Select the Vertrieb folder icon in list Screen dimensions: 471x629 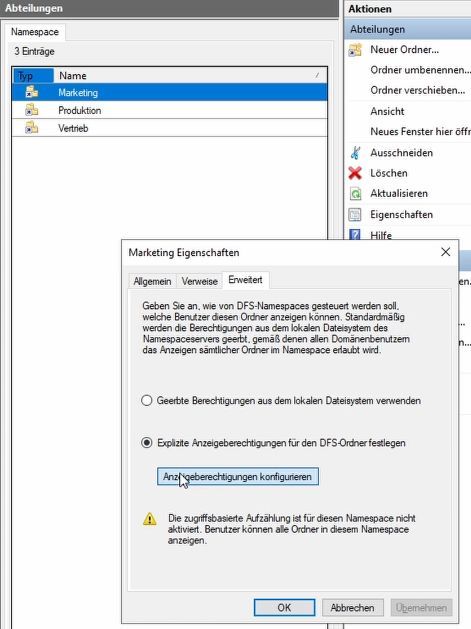point(31,128)
